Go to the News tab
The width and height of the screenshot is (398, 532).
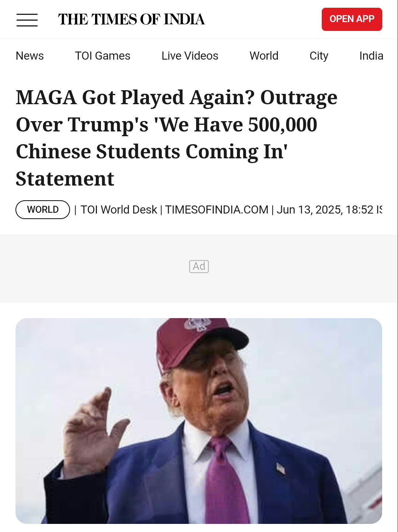[x=30, y=56]
